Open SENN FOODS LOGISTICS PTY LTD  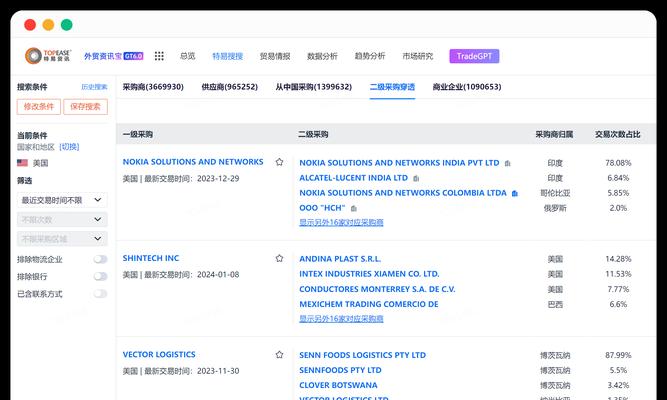point(362,355)
